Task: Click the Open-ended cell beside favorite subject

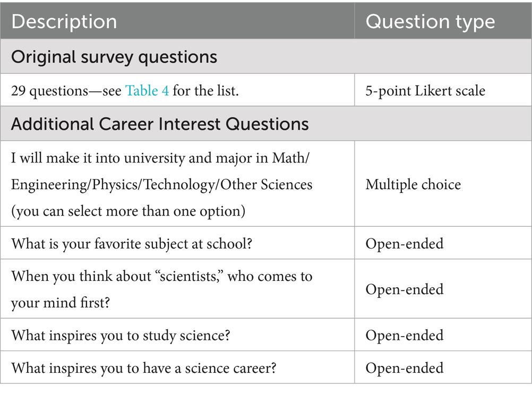Action: tap(404, 244)
